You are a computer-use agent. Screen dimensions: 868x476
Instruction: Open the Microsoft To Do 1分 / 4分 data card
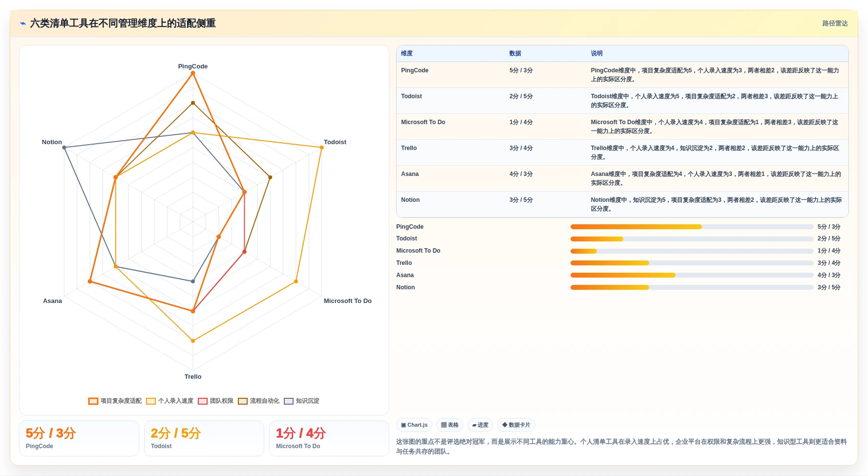pyautogui.click(x=329, y=438)
